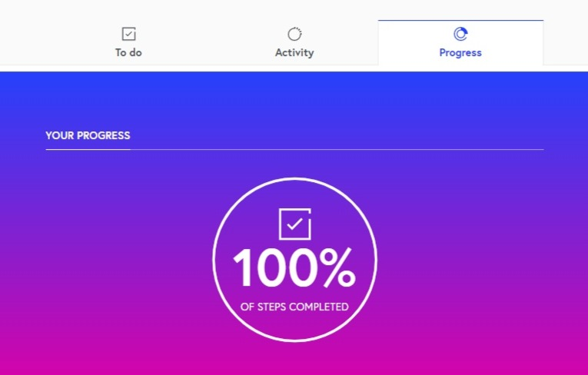Click the 100% completion figure

point(294,267)
